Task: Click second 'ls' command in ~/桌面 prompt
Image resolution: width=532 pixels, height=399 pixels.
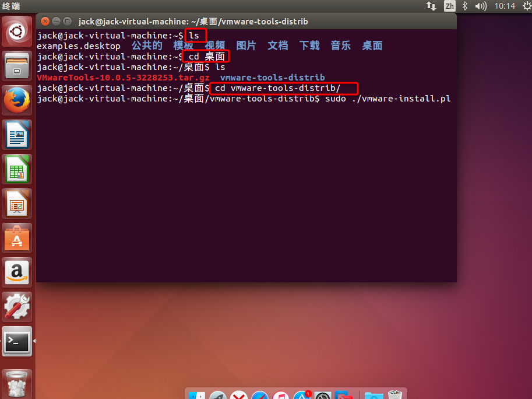Action: coord(220,67)
